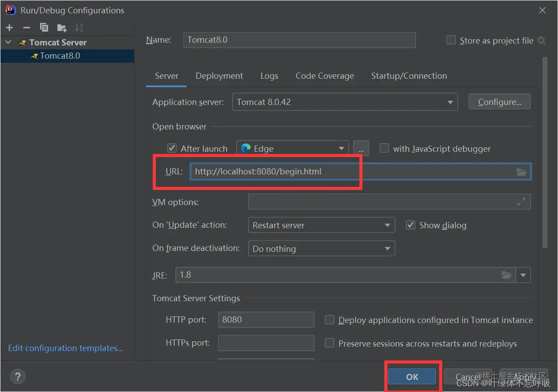Click the vertical scrollbar of settings
The image size is (558, 392).
click(545, 153)
